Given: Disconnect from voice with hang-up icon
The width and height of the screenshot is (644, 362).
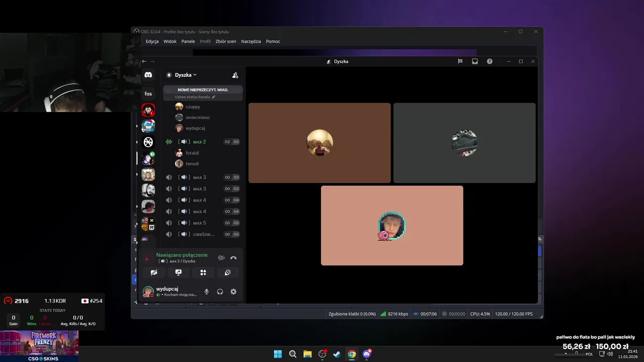Looking at the screenshot, I should [x=233, y=258].
